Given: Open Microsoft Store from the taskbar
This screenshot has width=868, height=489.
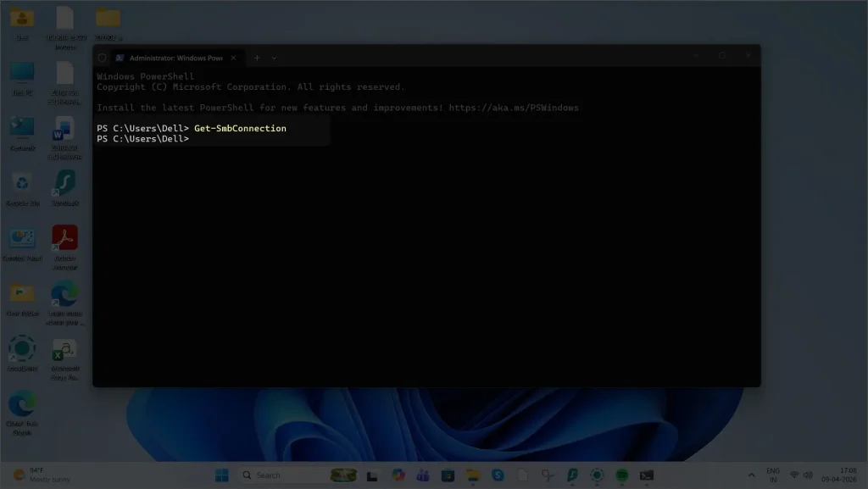Looking at the screenshot, I should 448,475.
